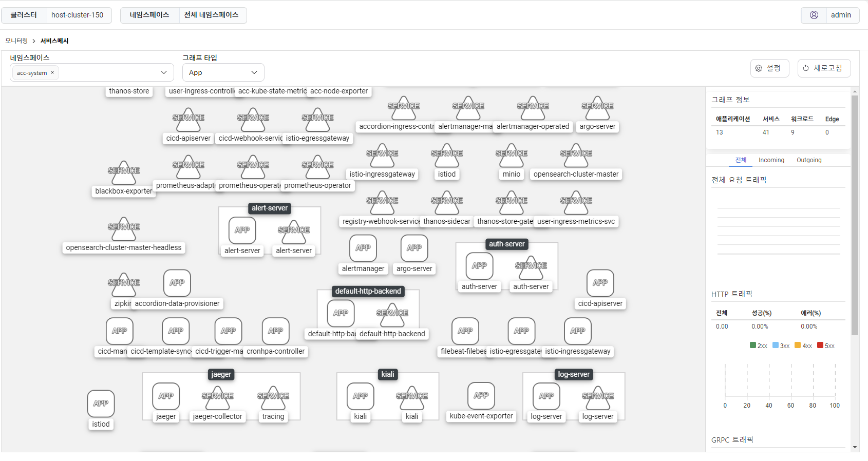Select the accordion-data-provisioner APP node icon
The width and height of the screenshot is (868, 461).
coord(177,283)
